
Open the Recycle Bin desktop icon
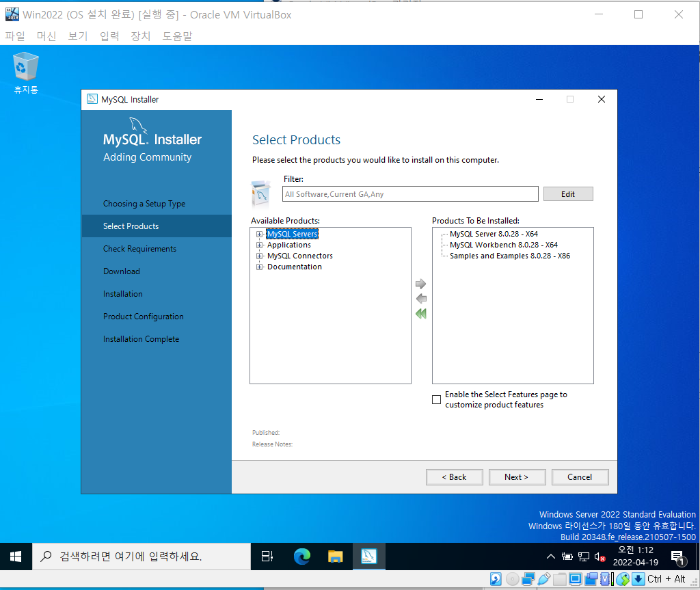tap(26, 72)
